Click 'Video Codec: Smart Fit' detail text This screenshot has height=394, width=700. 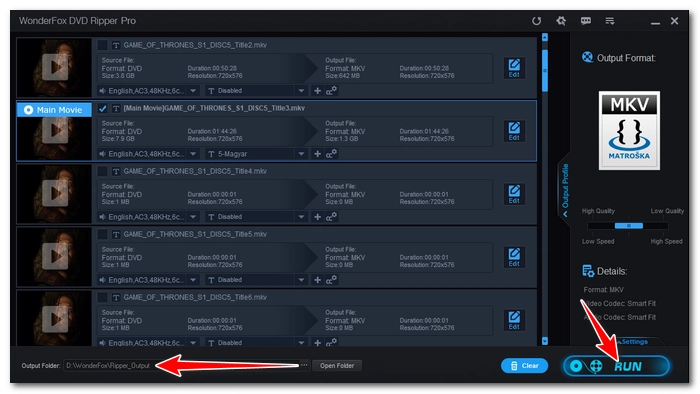click(620, 303)
